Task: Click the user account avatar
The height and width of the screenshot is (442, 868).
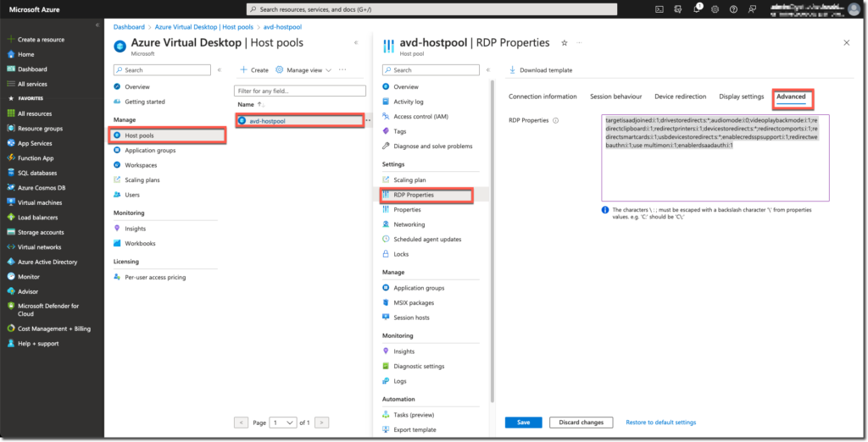Action: pyautogui.click(x=854, y=8)
